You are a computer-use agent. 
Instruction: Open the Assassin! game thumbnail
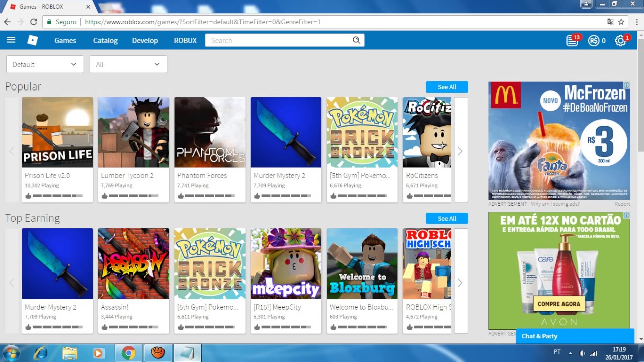click(x=133, y=263)
